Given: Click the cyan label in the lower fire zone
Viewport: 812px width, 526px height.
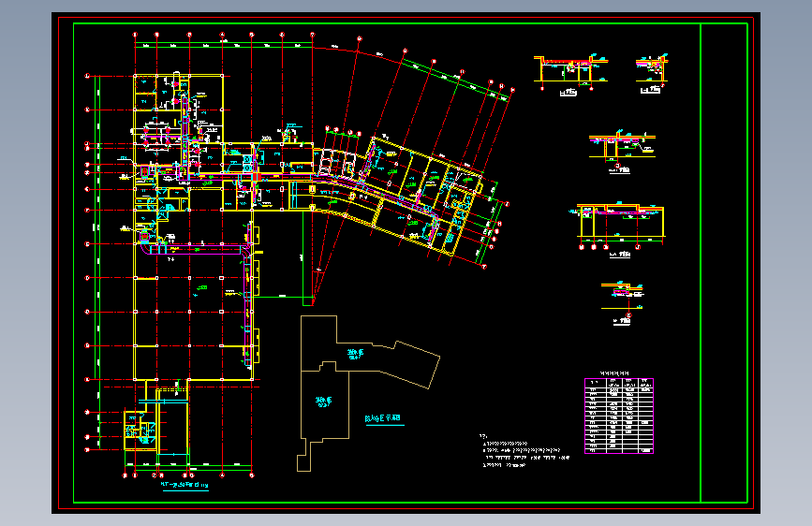Looking at the screenshot, I should [x=324, y=402].
